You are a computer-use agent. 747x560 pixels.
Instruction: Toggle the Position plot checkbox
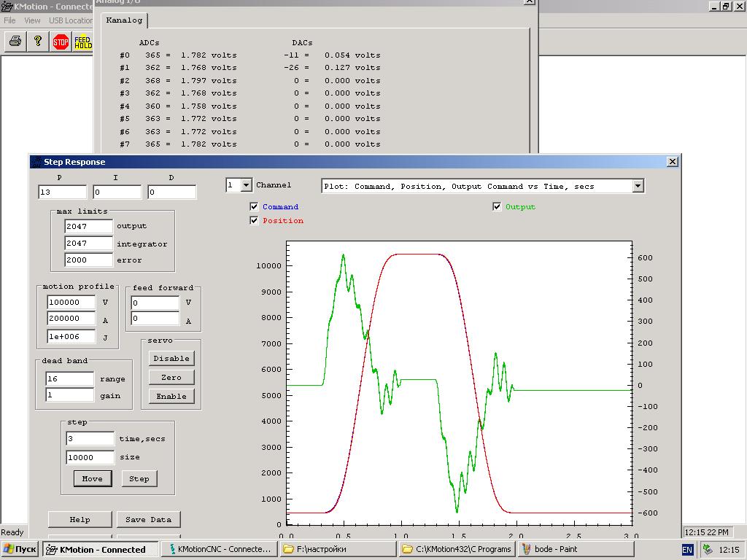click(x=254, y=221)
